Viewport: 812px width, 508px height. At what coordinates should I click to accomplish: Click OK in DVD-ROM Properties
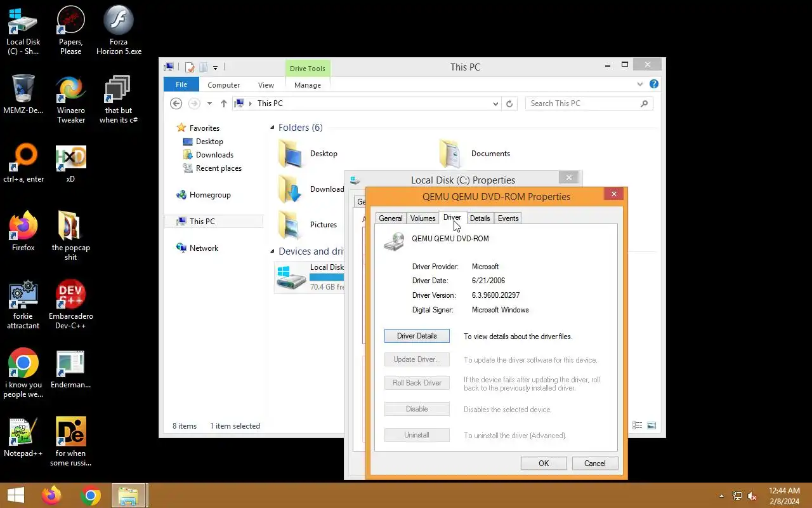[x=544, y=464]
